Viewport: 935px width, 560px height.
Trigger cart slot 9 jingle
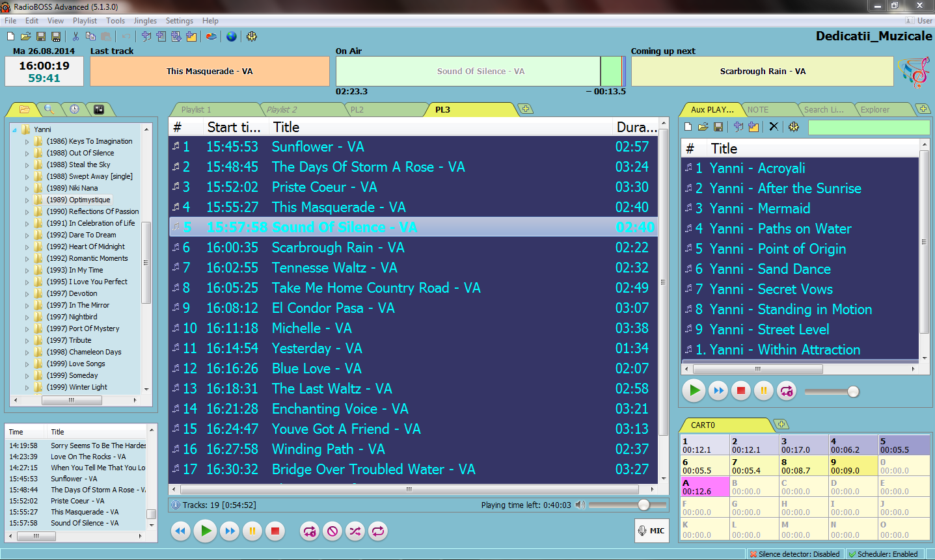(x=853, y=465)
